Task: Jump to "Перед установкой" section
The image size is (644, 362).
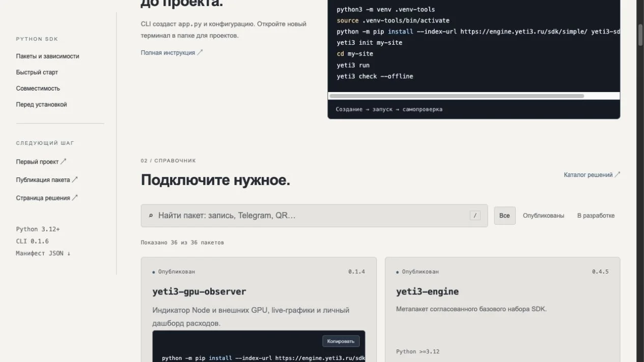Action: 41,105
